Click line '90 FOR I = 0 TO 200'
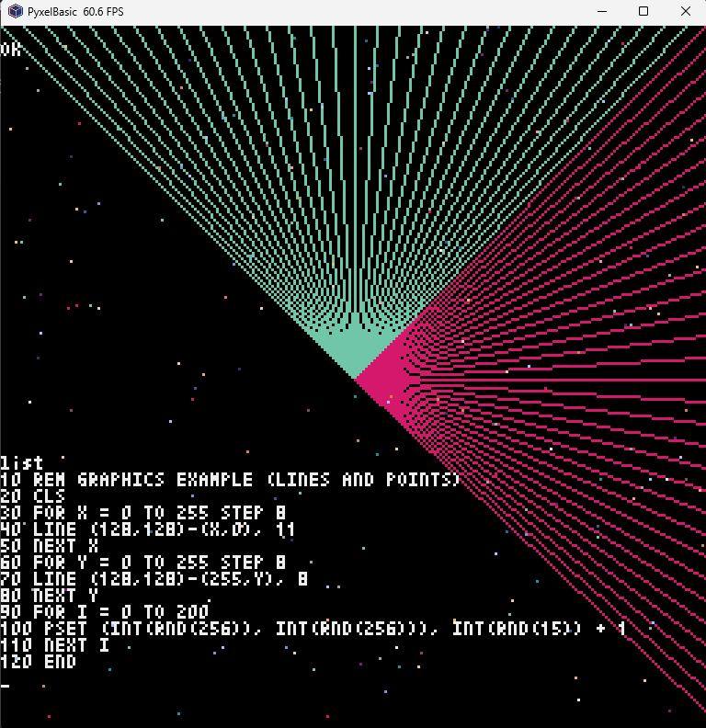Screen dimensions: 706x728 click(x=104, y=612)
